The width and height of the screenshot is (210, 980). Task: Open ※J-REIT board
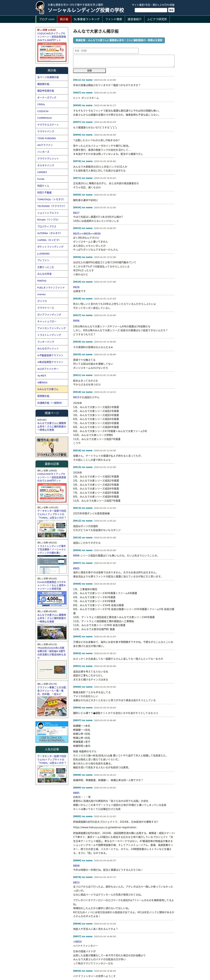tap(52, 376)
